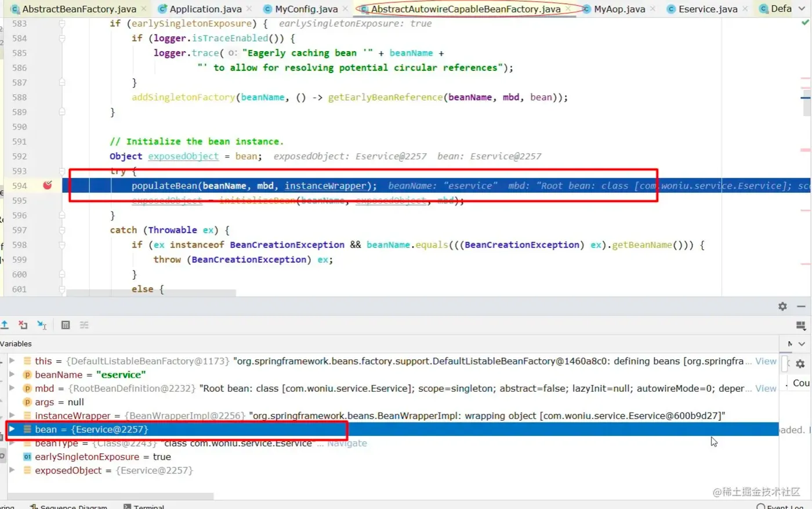Click the Variables panel header label
Screen dimensions: 812x509
16,344
